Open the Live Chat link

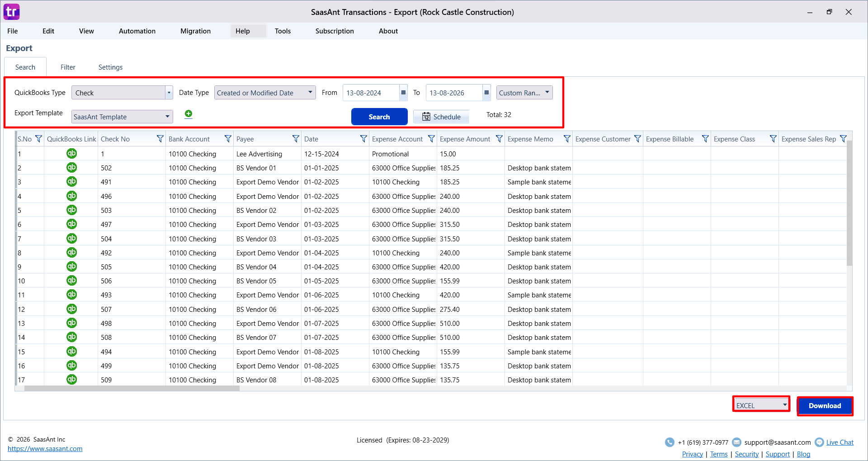click(x=840, y=442)
